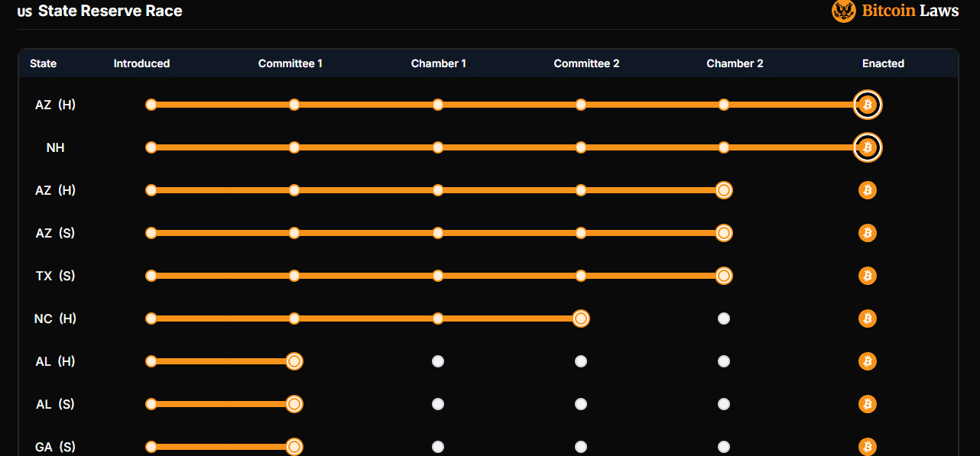Click the Committee 2 current-stage marker for NC (H)
This screenshot has height=456, width=980.
click(x=581, y=319)
